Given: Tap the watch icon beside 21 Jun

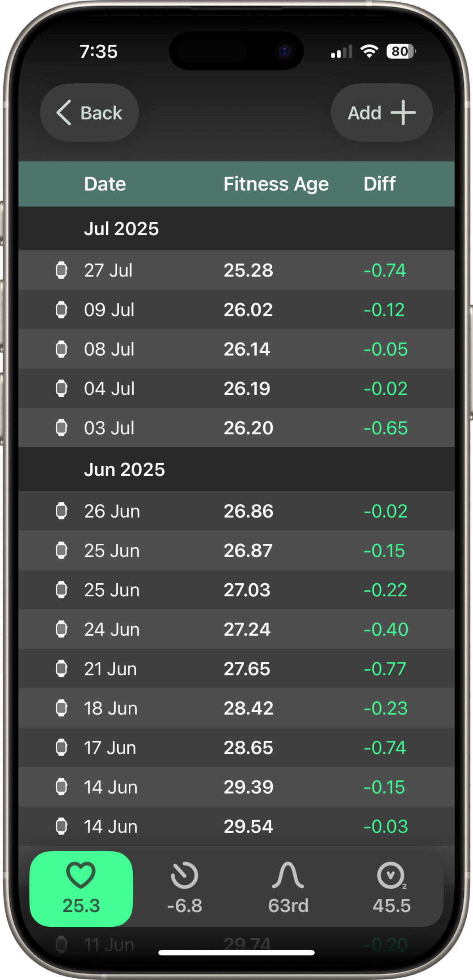Looking at the screenshot, I should pyautogui.click(x=61, y=669).
